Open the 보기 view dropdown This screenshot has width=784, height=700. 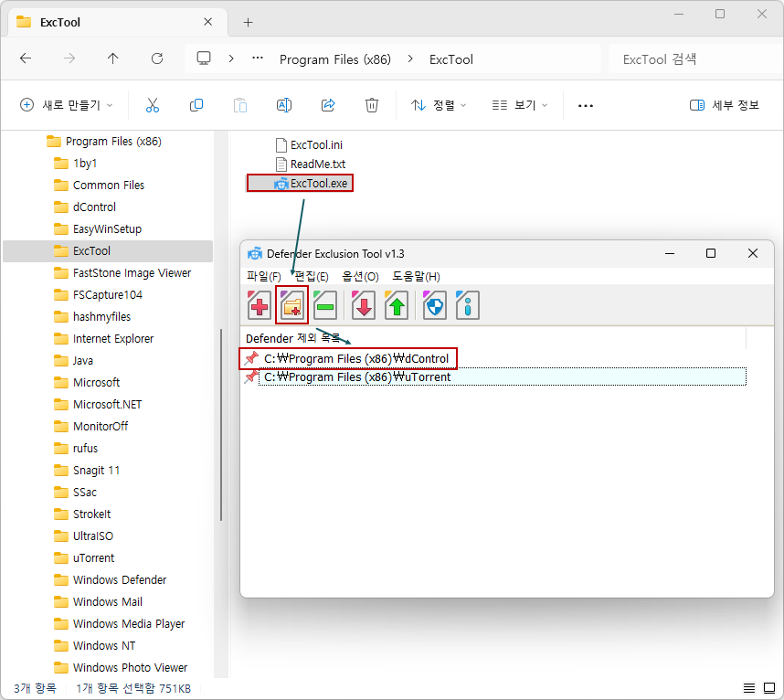click(520, 105)
